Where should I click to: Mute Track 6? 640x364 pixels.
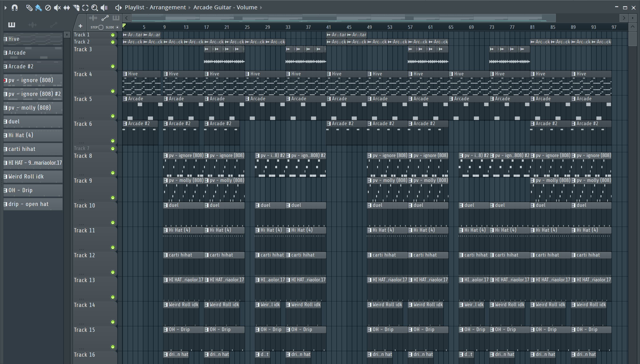pos(113,141)
